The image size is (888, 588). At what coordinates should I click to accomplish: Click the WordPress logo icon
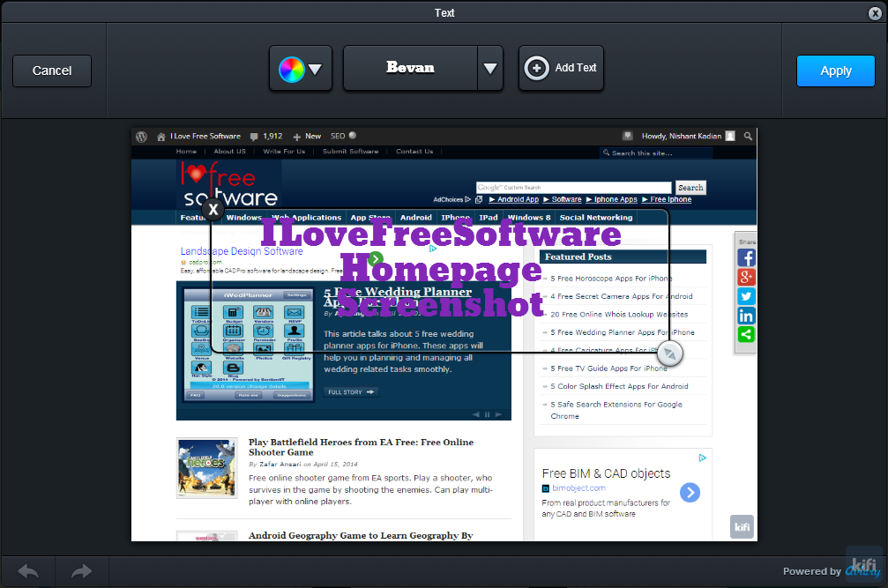point(142,137)
